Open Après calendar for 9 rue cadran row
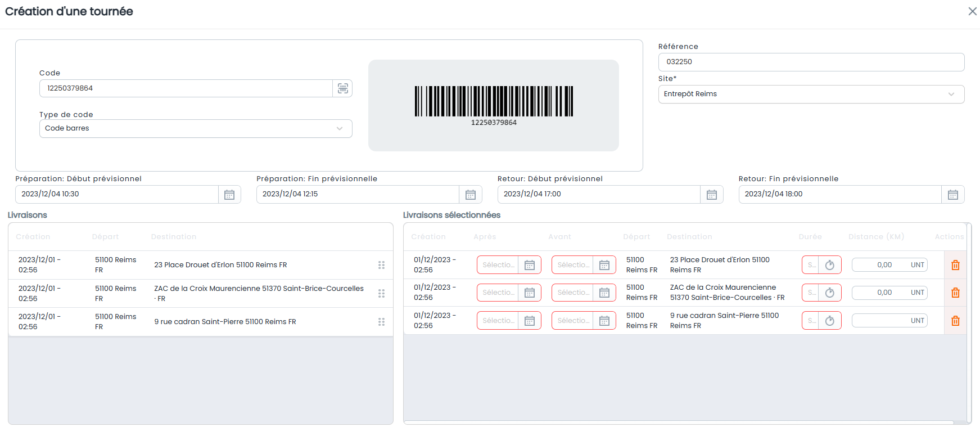980x431 pixels. [x=530, y=321]
